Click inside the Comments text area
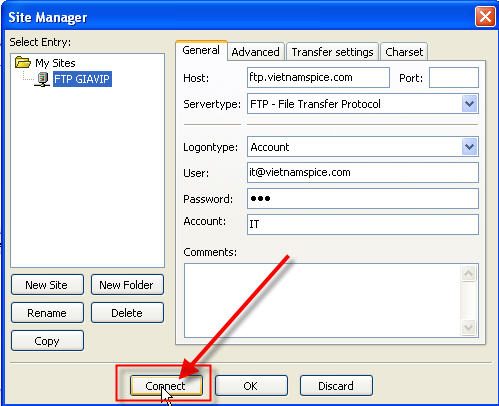This screenshot has height=406, width=499. click(323, 300)
